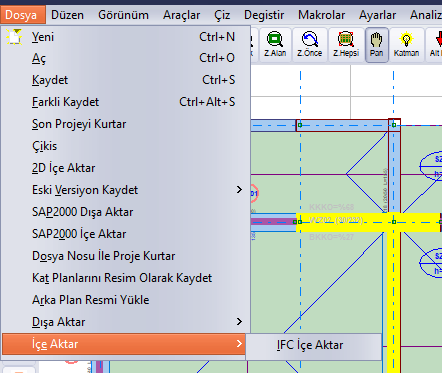Click the Katman lightbulb icon
The height and width of the screenshot is (373, 442).
click(406, 45)
